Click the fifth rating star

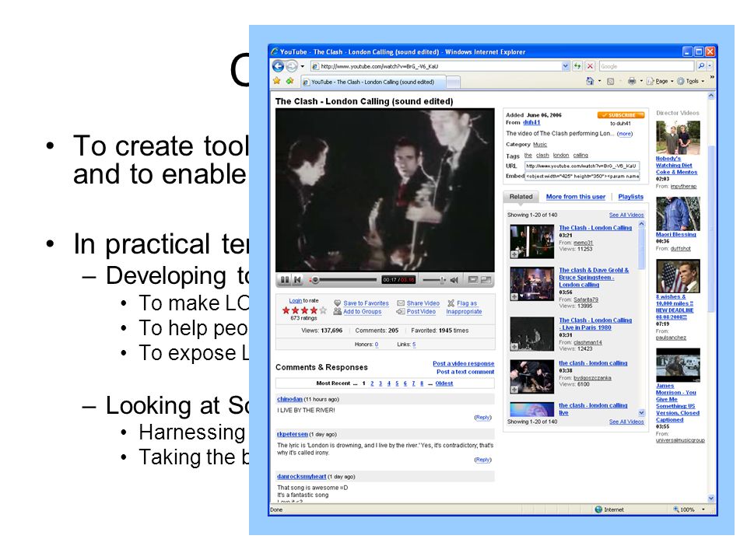pos(323,310)
